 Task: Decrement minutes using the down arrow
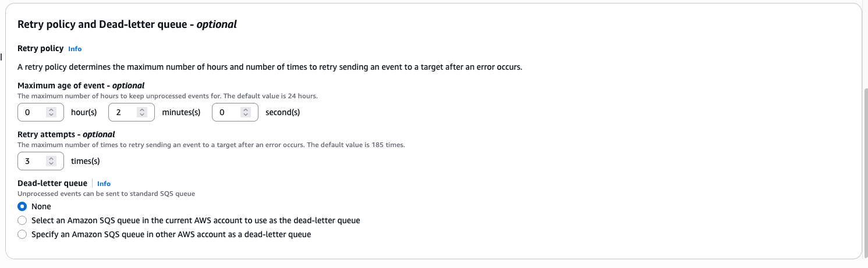pyautogui.click(x=142, y=115)
